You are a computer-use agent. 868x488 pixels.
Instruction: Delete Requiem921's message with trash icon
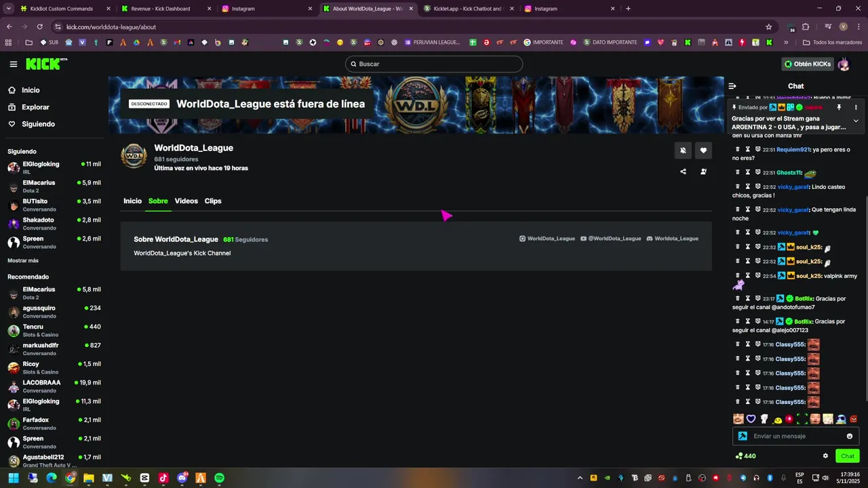737,149
